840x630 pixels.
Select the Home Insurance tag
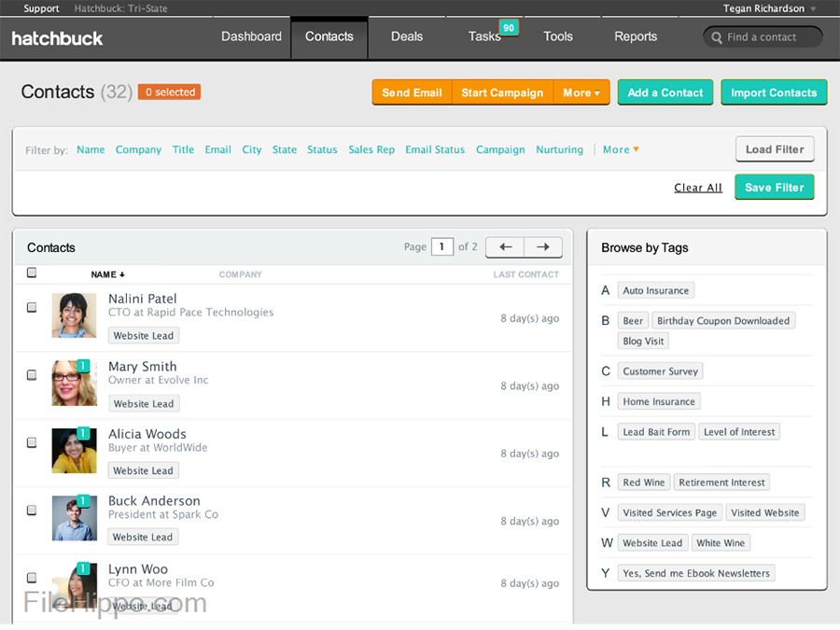tap(659, 401)
